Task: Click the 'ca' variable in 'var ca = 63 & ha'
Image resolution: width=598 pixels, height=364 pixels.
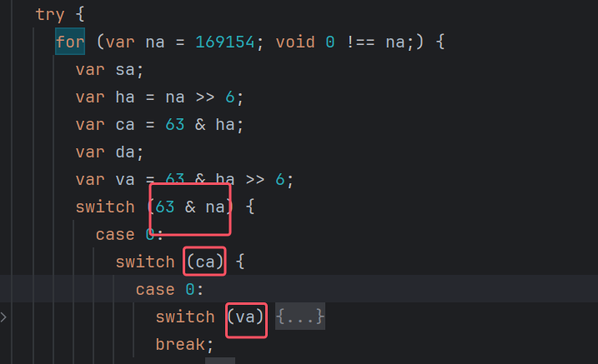Action: pos(125,124)
